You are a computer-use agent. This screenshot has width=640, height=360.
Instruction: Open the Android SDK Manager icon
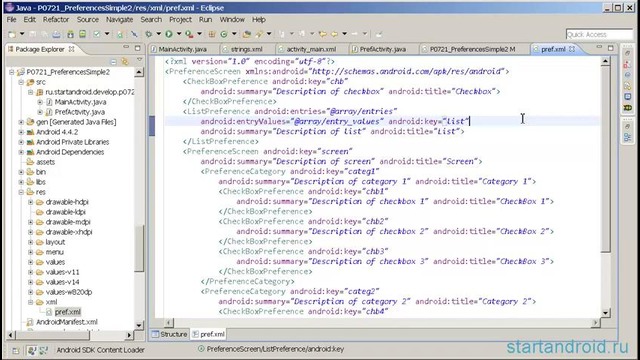pyautogui.click(x=70, y=34)
